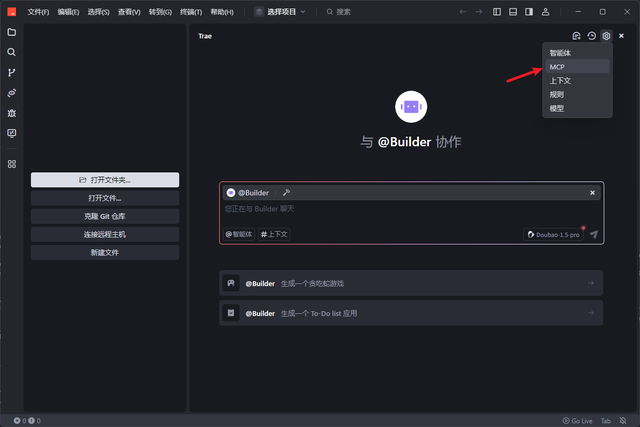The width and height of the screenshot is (640, 427).
Task: Open the 转到(G) menu
Action: click(160, 12)
